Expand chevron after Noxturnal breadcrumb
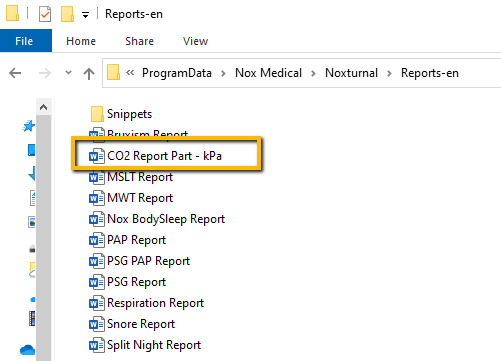The height and width of the screenshot is (361, 501). (x=389, y=73)
